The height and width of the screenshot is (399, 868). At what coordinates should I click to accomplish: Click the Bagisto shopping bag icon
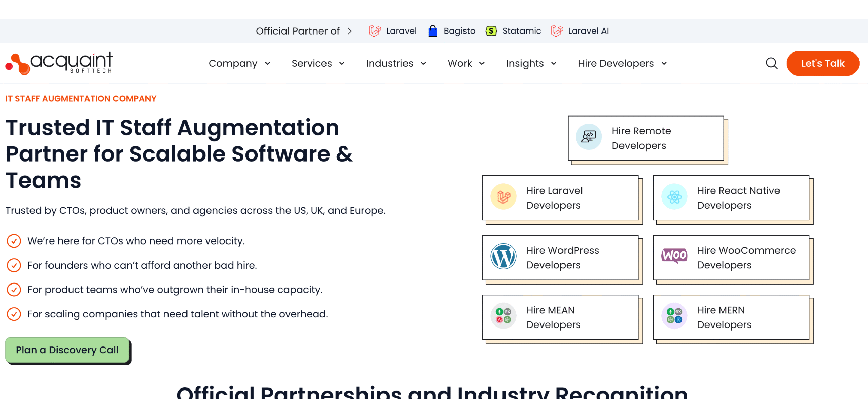[x=433, y=31]
